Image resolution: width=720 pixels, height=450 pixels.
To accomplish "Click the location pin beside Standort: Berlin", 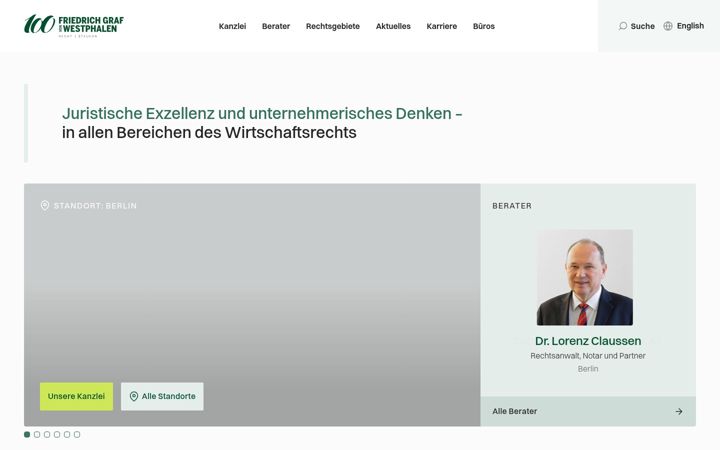I will [x=45, y=206].
